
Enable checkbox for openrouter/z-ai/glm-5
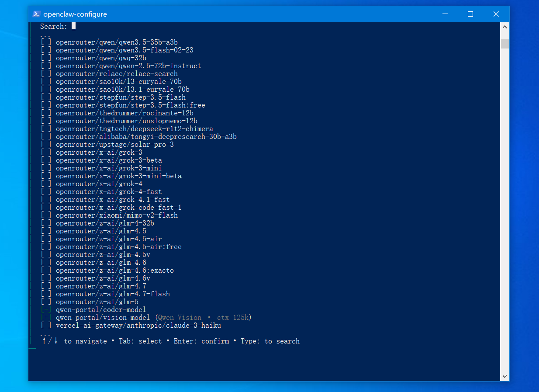coord(46,302)
